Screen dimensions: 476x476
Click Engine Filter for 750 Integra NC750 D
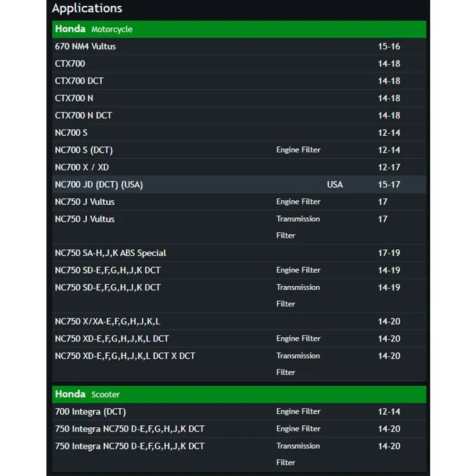click(x=298, y=429)
